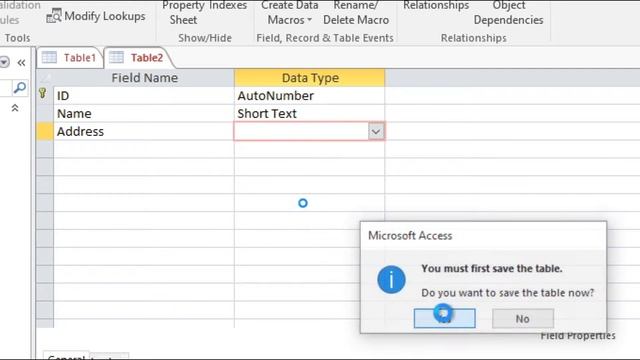The width and height of the screenshot is (640, 360).
Task: Click Yes to save the table
Action: (x=444, y=318)
